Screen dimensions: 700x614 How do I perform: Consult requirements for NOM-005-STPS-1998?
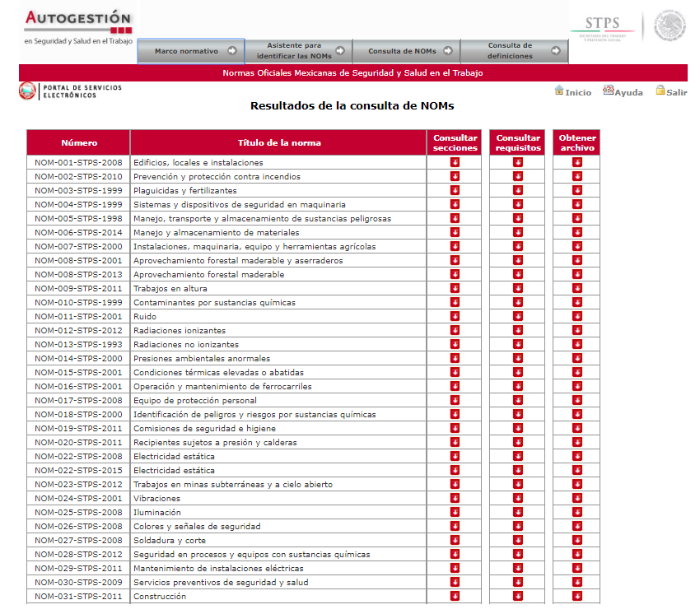[x=517, y=218]
